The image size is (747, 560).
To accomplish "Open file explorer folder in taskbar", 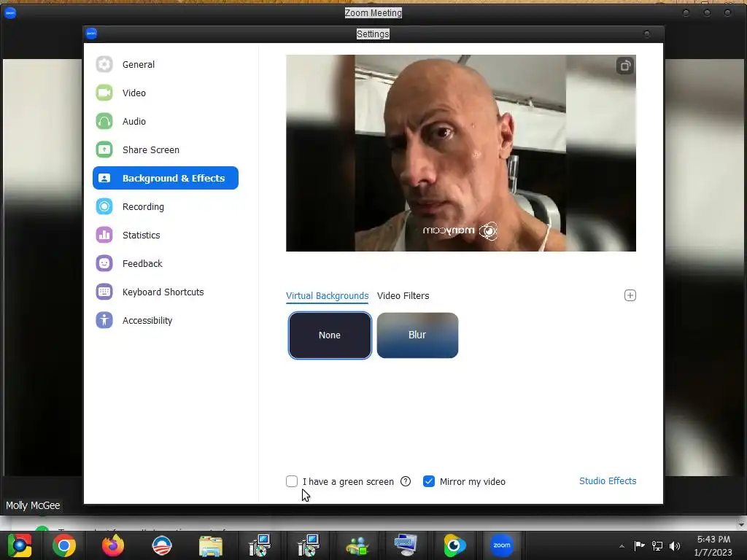I will [x=211, y=545].
